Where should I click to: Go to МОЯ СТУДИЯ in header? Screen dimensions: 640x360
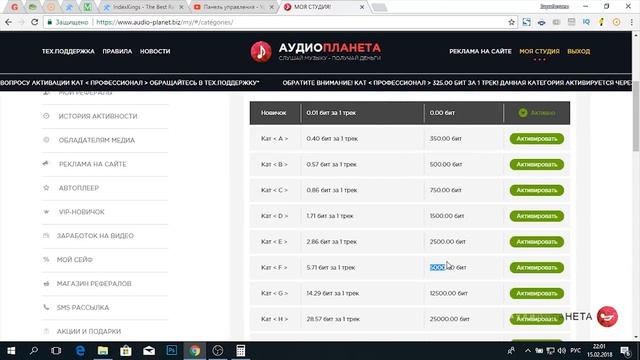(x=539, y=51)
